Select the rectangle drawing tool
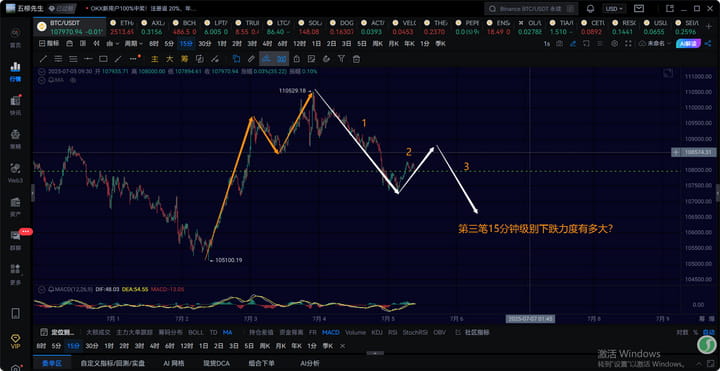This screenshot has height=371, width=720. (103, 59)
